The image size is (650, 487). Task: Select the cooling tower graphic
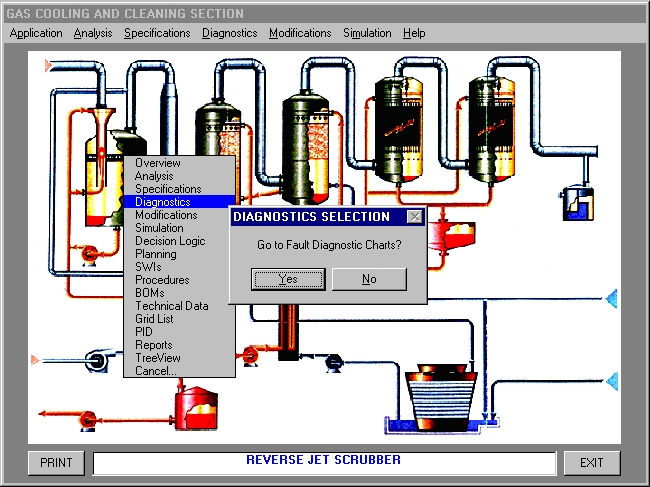[x=441, y=397]
